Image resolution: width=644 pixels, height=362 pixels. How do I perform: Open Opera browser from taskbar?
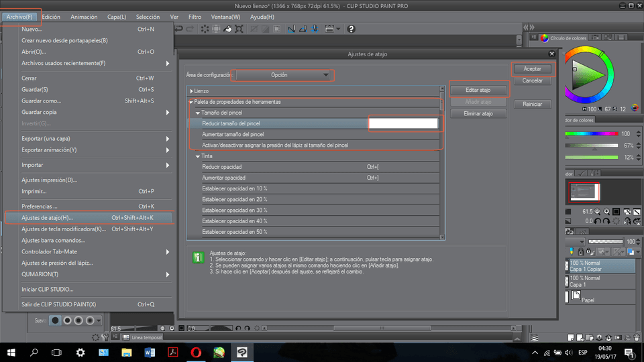click(x=196, y=352)
